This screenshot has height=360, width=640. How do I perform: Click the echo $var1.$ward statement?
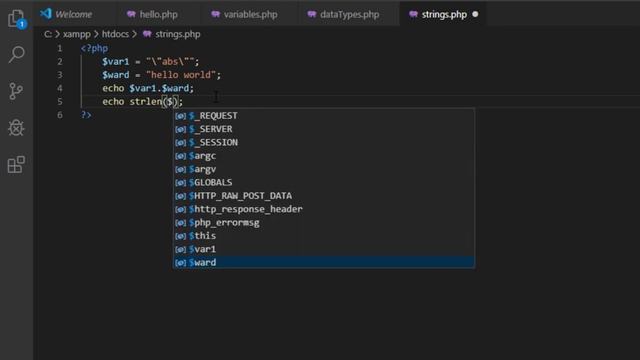tap(148, 88)
